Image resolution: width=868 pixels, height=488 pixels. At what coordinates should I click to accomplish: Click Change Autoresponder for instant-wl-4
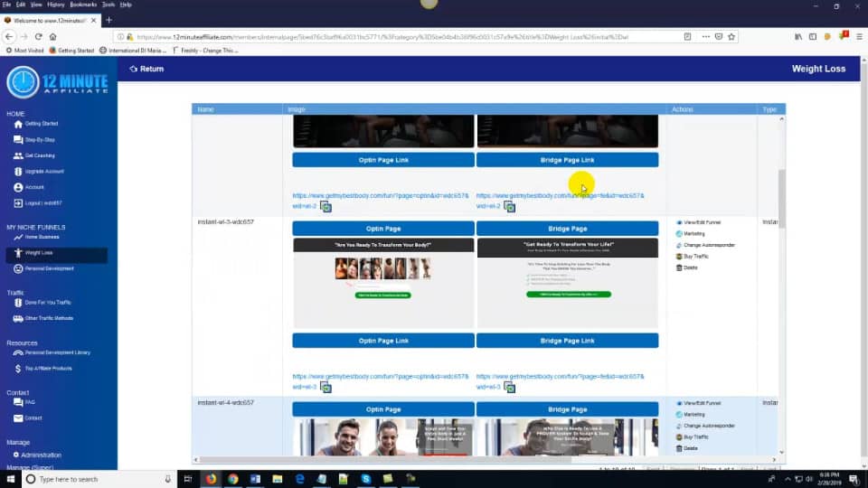coord(705,426)
